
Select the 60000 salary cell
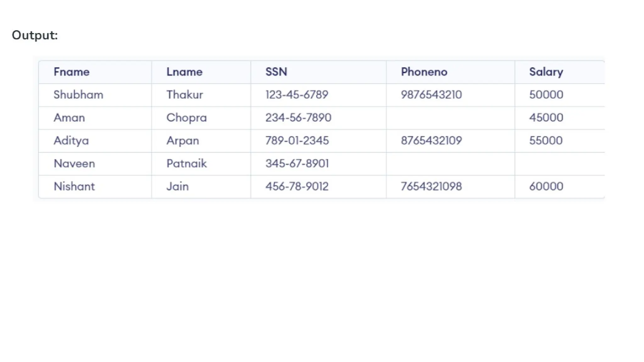[546, 186]
